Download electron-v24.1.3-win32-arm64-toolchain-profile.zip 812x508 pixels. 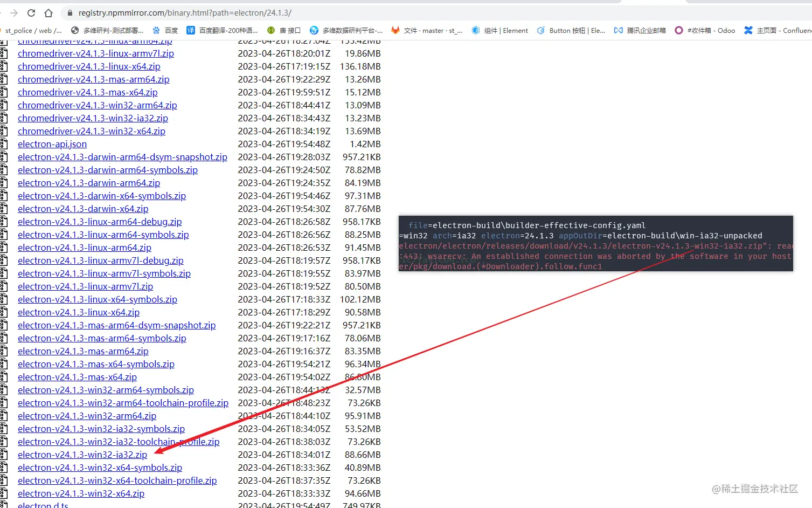[123, 403]
